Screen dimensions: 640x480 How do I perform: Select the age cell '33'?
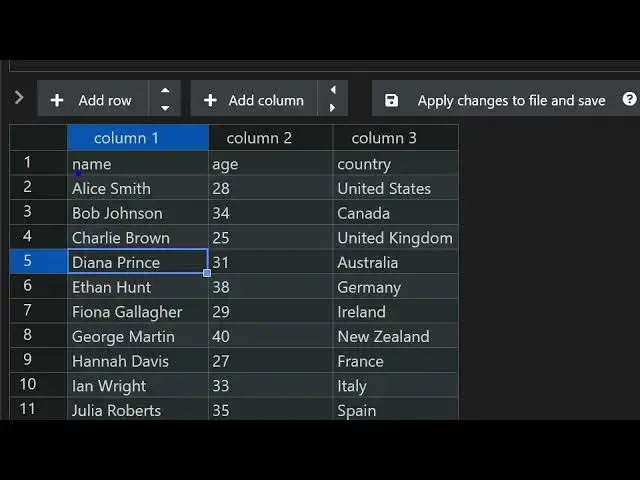coord(271,385)
